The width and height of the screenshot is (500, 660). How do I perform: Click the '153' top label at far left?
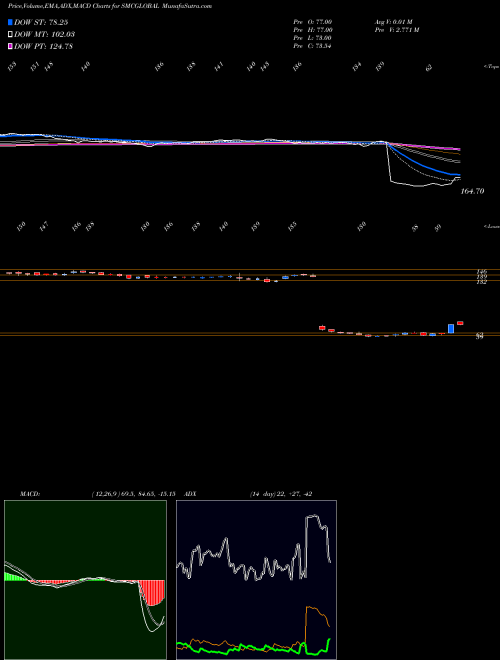[x=12, y=66]
